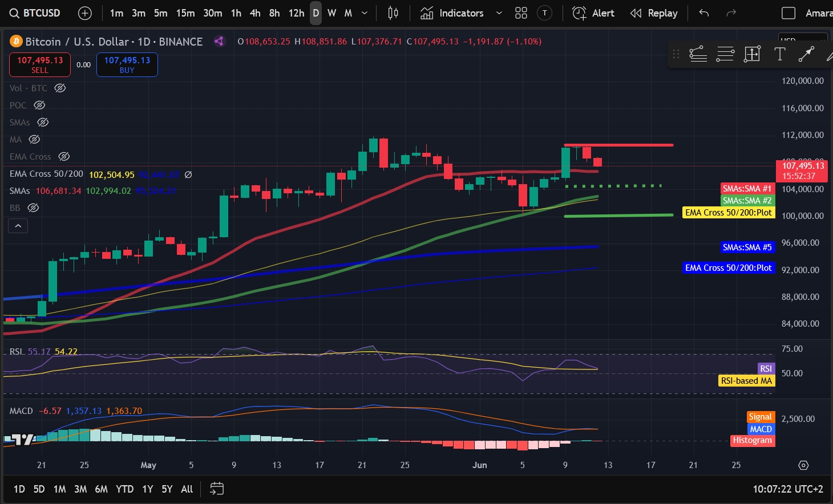833x504 pixels.
Task: Open chart time axis settings gear
Action: pyautogui.click(x=803, y=465)
